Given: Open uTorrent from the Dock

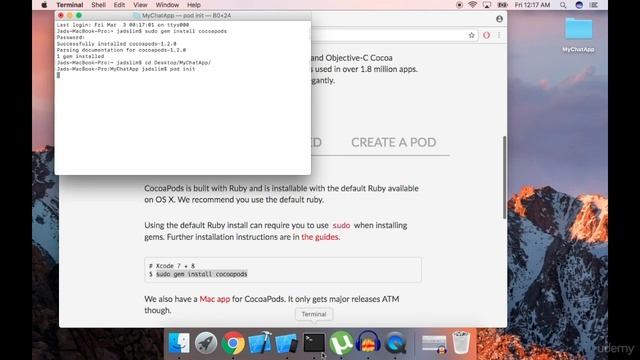Looking at the screenshot, I should (341, 342).
